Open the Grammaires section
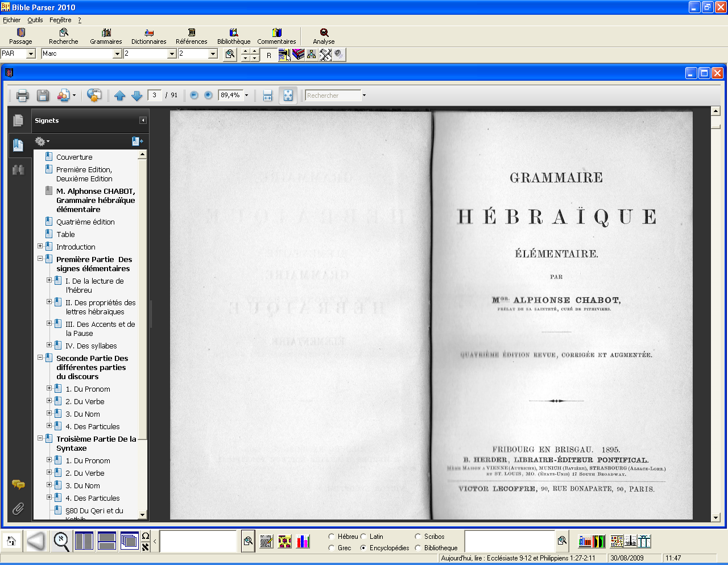 (x=106, y=36)
